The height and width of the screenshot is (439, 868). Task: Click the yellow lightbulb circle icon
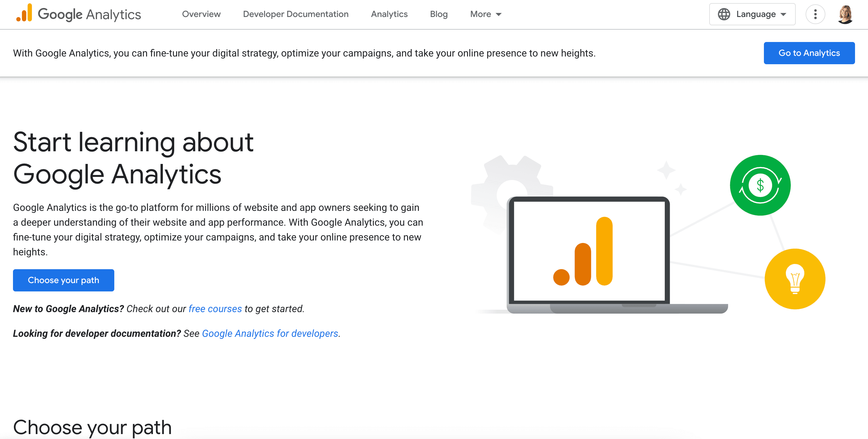pyautogui.click(x=794, y=279)
